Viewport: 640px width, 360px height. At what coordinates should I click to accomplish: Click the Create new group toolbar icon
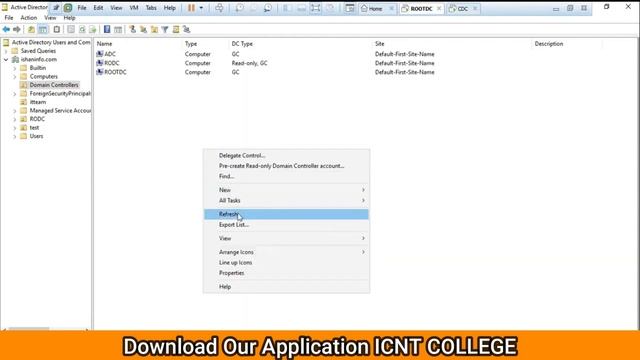point(143,29)
